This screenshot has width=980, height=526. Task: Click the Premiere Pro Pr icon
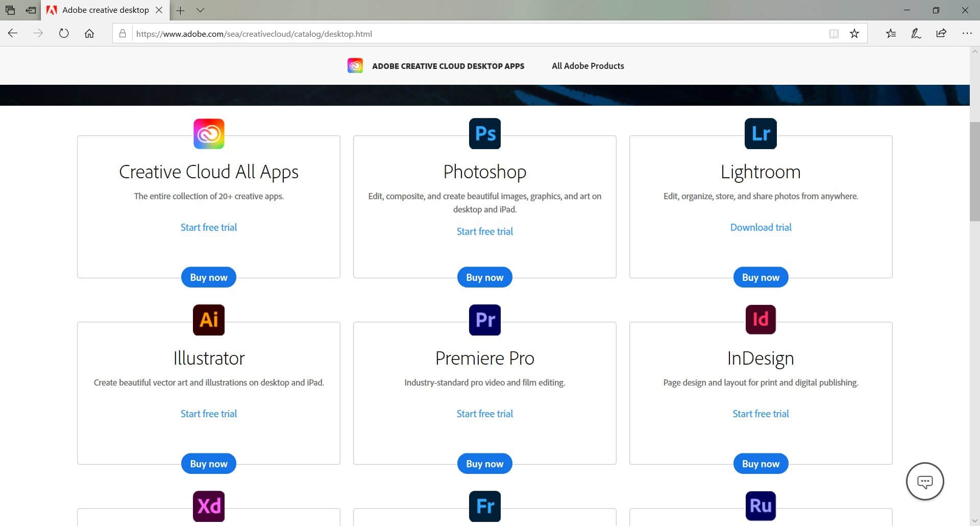pyautogui.click(x=484, y=320)
